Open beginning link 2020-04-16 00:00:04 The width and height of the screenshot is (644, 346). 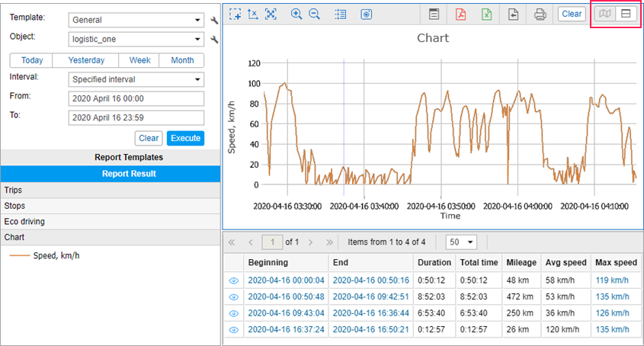287,280
